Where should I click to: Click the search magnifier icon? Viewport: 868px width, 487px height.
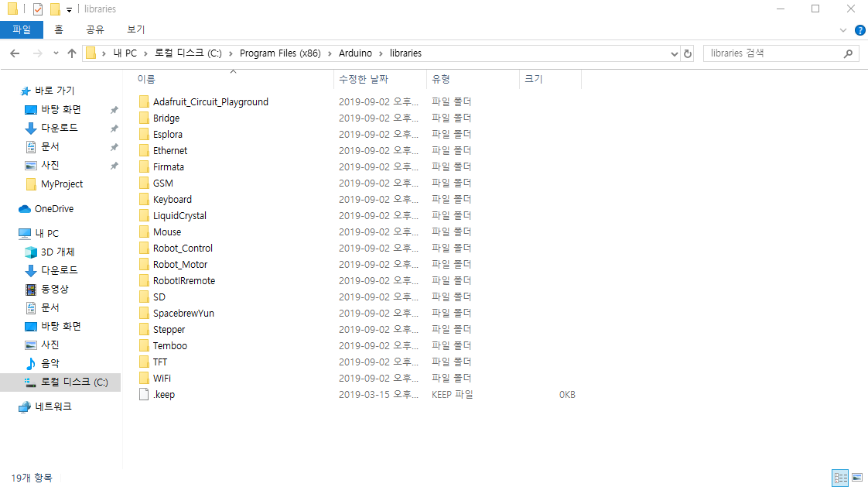pyautogui.click(x=848, y=53)
